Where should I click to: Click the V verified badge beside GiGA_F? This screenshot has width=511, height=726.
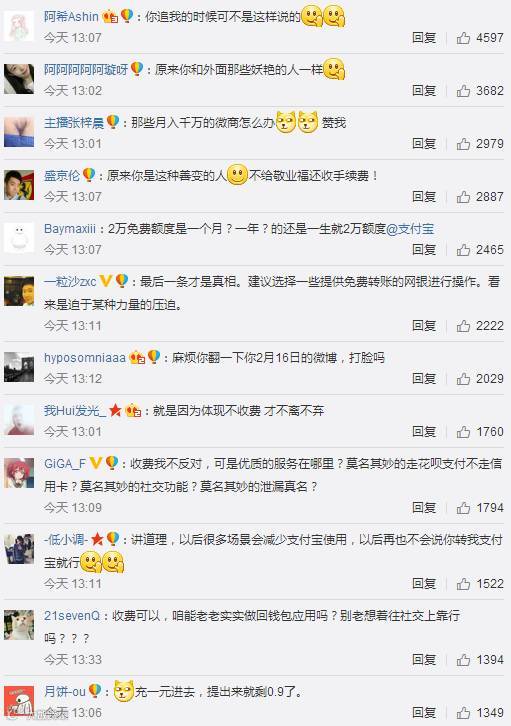pyautogui.click(x=95, y=463)
